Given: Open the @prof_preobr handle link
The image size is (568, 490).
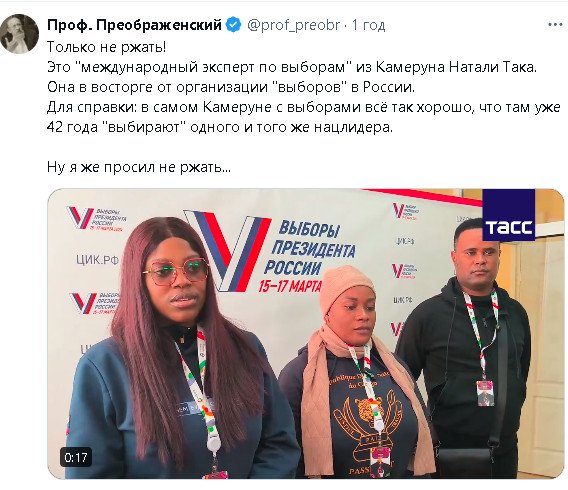Looking at the screenshot, I should click(x=294, y=25).
